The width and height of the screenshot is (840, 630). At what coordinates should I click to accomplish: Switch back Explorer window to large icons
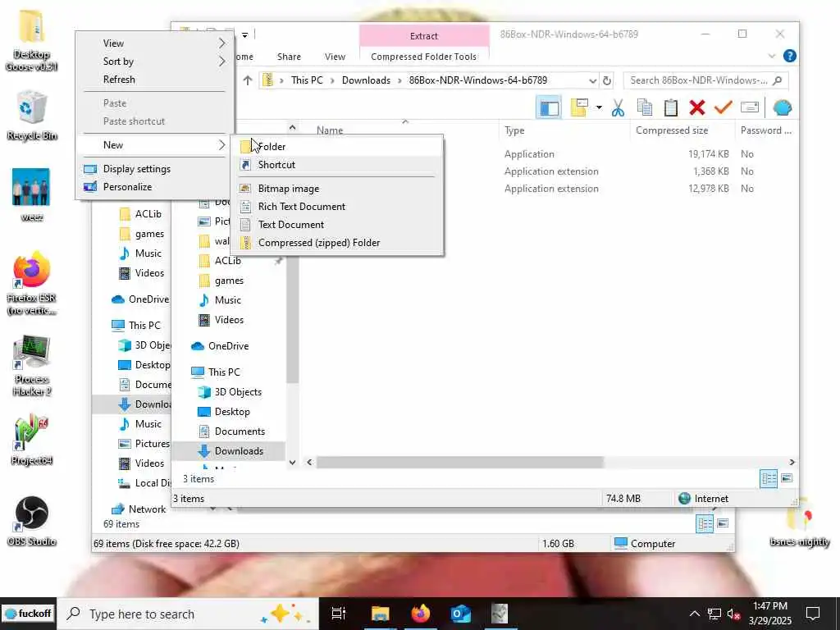click(723, 523)
